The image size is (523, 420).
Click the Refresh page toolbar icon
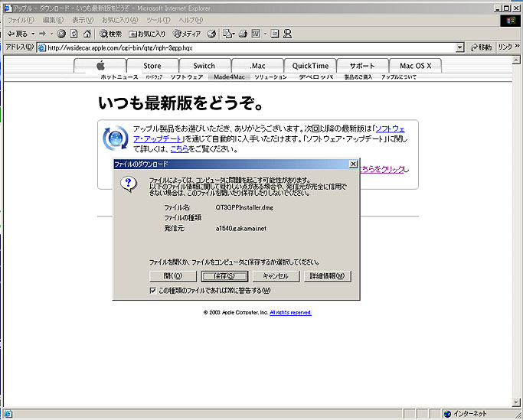tap(74, 34)
